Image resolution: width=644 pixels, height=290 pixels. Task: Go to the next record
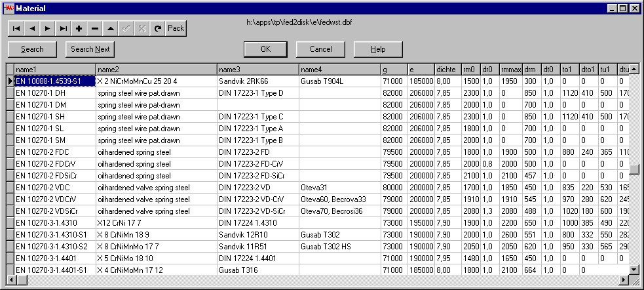(48, 28)
